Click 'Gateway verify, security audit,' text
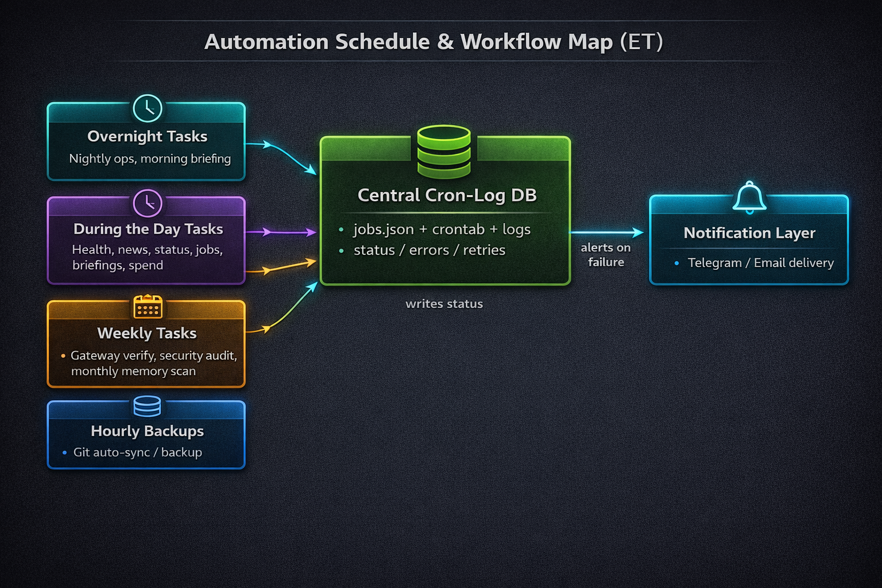This screenshot has height=588, width=882. [x=153, y=355]
